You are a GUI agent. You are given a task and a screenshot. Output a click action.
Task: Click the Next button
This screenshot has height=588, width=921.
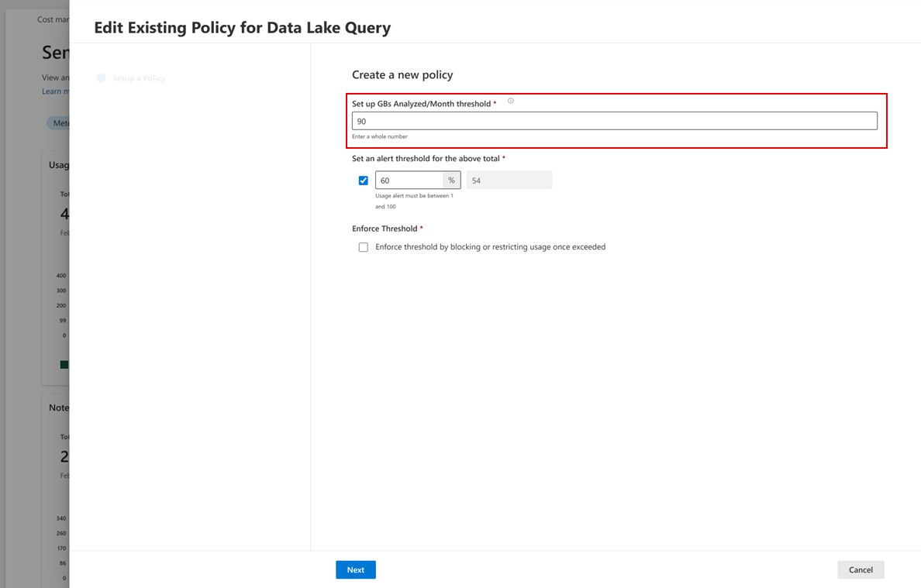356,570
